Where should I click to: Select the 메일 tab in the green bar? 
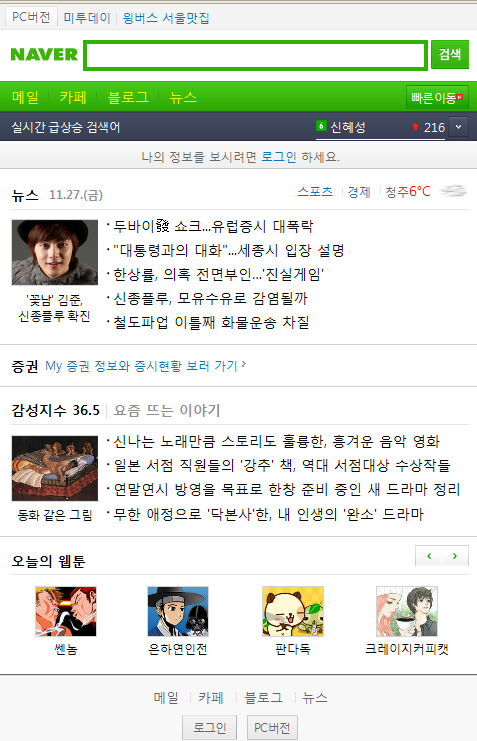click(26, 97)
